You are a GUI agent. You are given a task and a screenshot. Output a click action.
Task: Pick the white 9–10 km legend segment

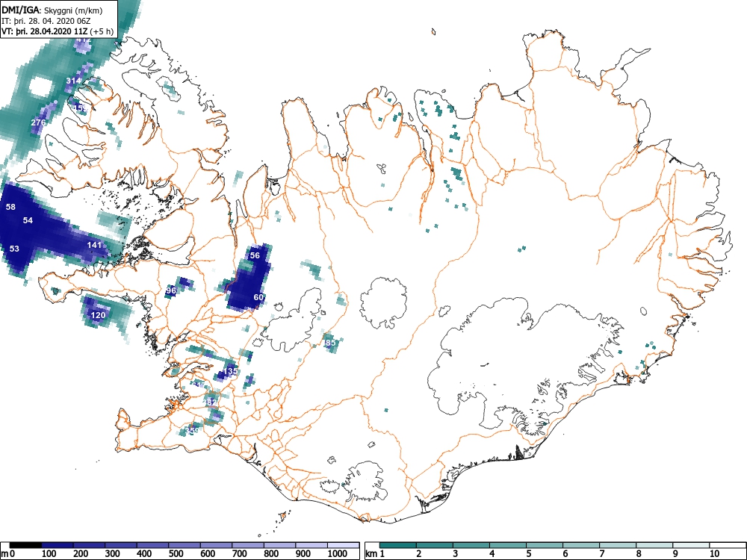pyautogui.click(x=691, y=545)
